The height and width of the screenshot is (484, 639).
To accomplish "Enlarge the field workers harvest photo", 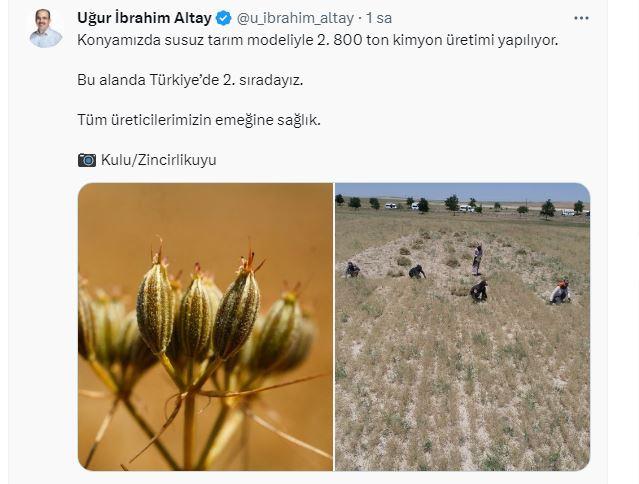I will [463, 327].
